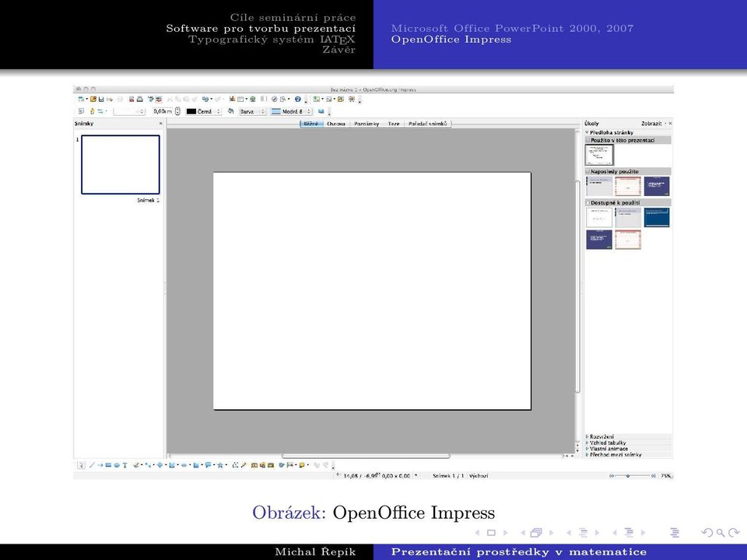Click the Basic Shapes diamond icon
This screenshot has height=560, width=747.
(160, 465)
